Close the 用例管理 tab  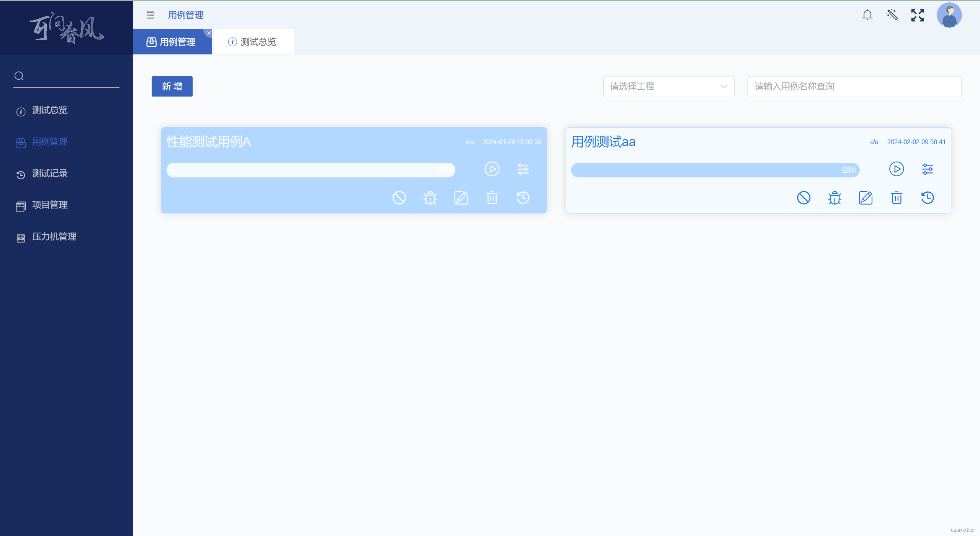[x=209, y=33]
